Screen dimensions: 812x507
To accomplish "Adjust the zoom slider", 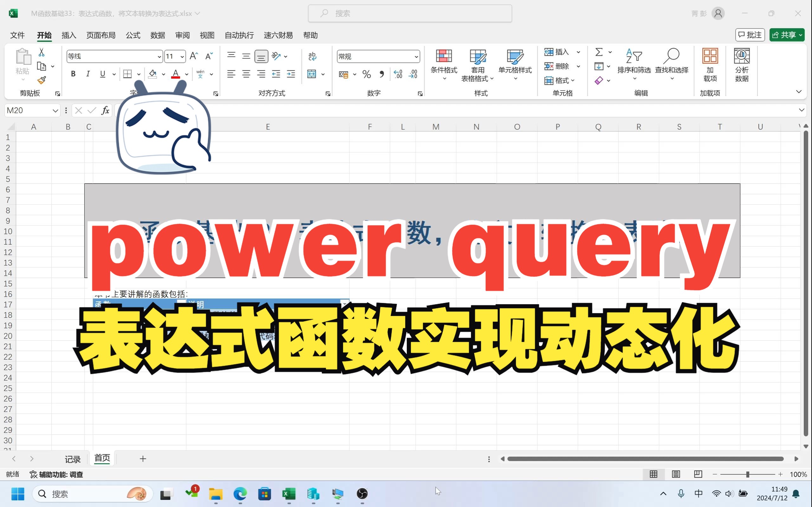I will [x=748, y=474].
